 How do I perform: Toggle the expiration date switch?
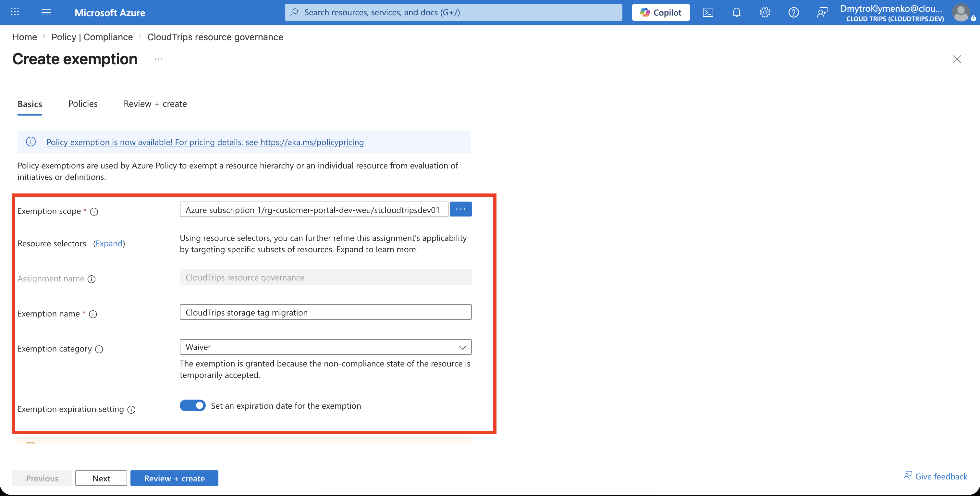pyautogui.click(x=193, y=406)
